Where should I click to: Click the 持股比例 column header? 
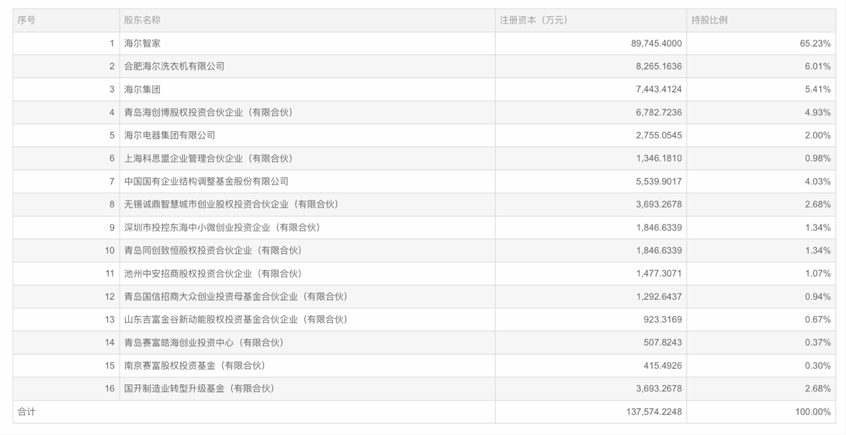pyautogui.click(x=711, y=20)
